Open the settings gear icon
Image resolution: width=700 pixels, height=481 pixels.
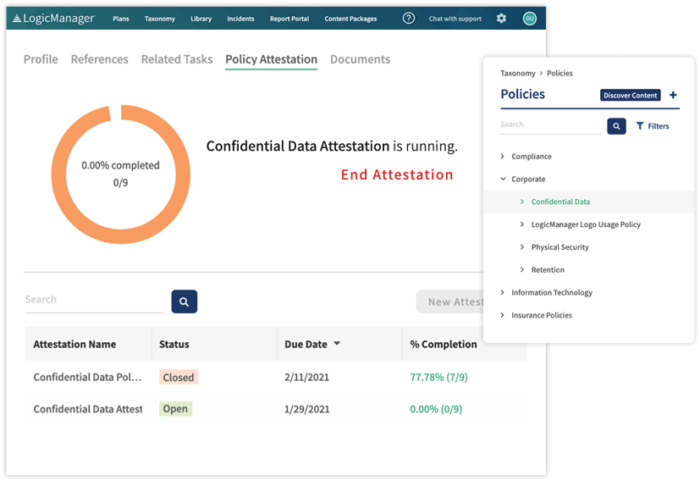coord(501,18)
